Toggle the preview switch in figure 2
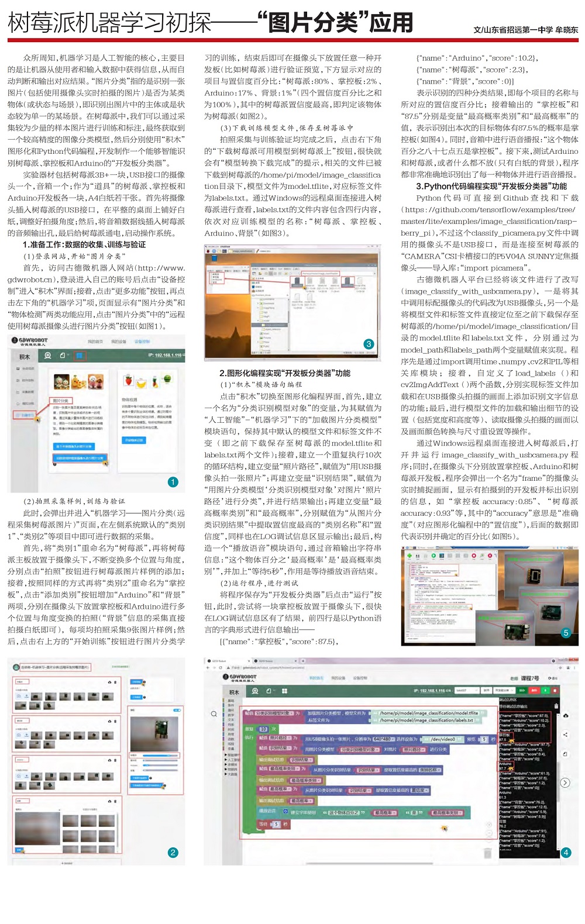The width and height of the screenshot is (585, 924). pos(177,710)
